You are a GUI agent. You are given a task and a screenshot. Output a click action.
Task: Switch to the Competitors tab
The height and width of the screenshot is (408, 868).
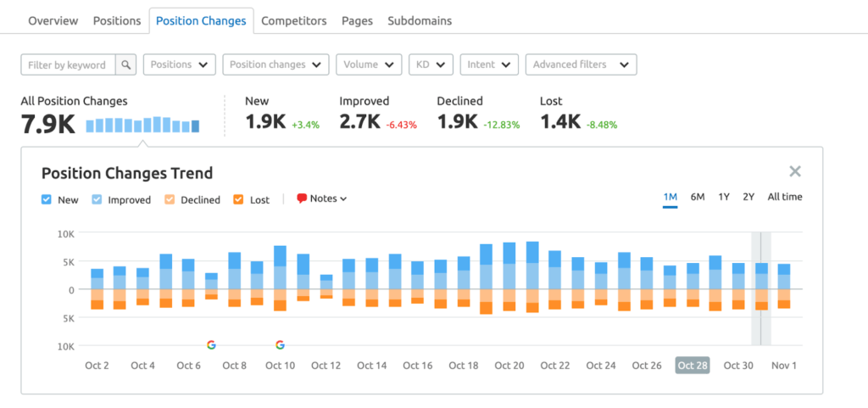pos(293,20)
